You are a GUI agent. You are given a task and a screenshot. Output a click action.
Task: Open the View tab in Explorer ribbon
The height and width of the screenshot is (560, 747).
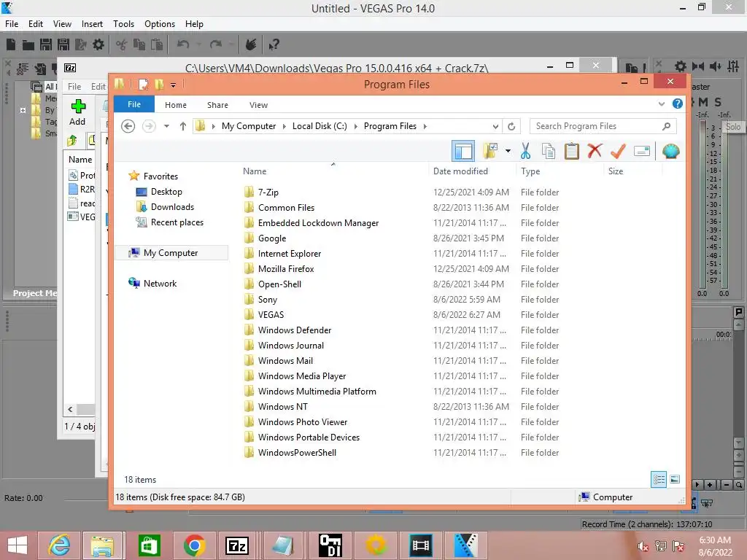tap(259, 105)
